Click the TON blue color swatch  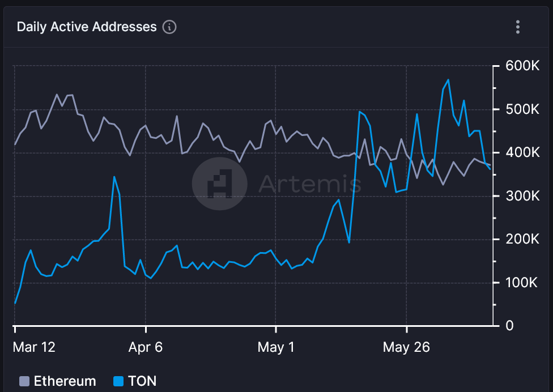click(x=118, y=381)
